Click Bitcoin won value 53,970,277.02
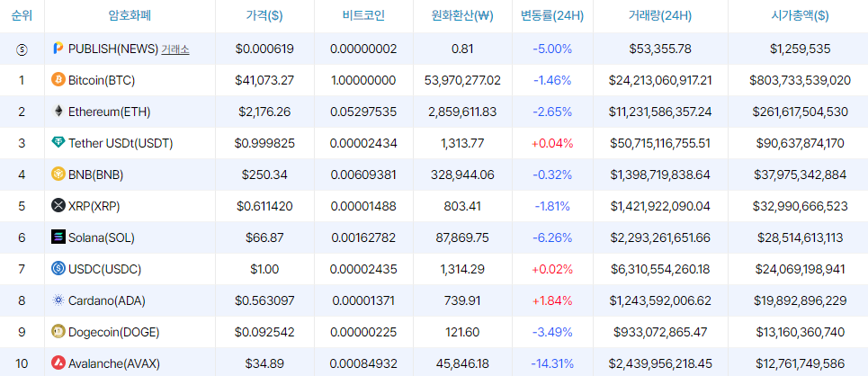Screen dimensions: 868x376 tap(462, 80)
